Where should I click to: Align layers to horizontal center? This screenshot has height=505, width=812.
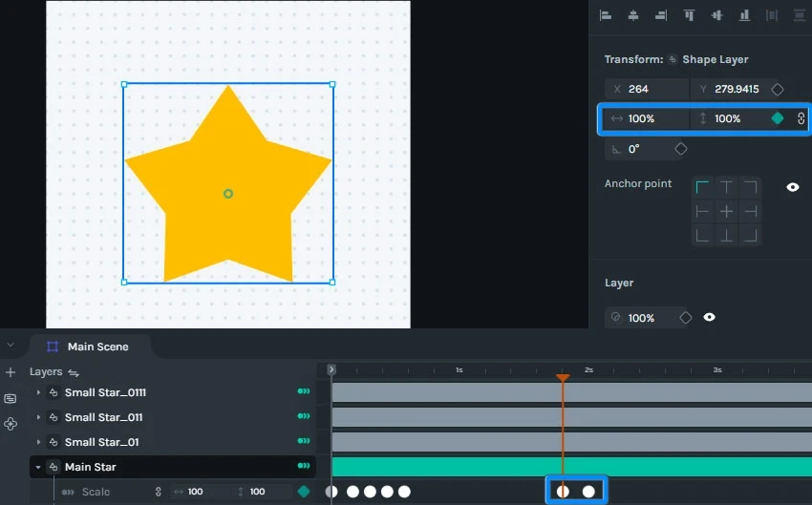click(632, 15)
